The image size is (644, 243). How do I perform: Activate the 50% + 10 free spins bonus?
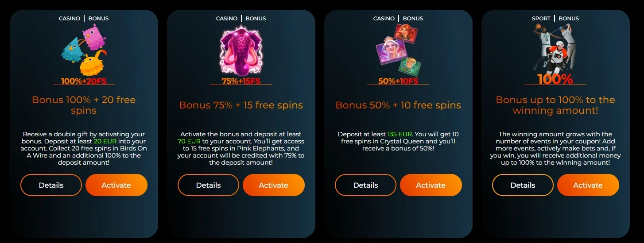tap(431, 185)
